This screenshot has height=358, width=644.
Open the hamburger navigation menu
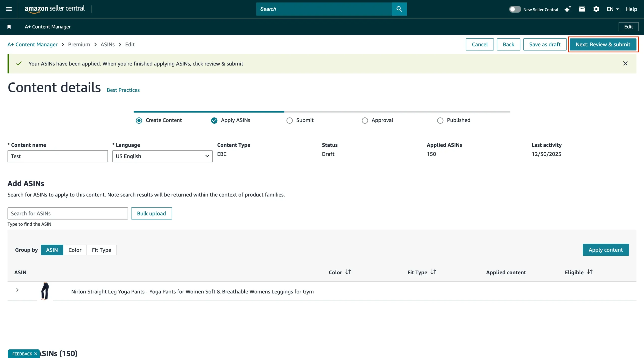pos(9,9)
